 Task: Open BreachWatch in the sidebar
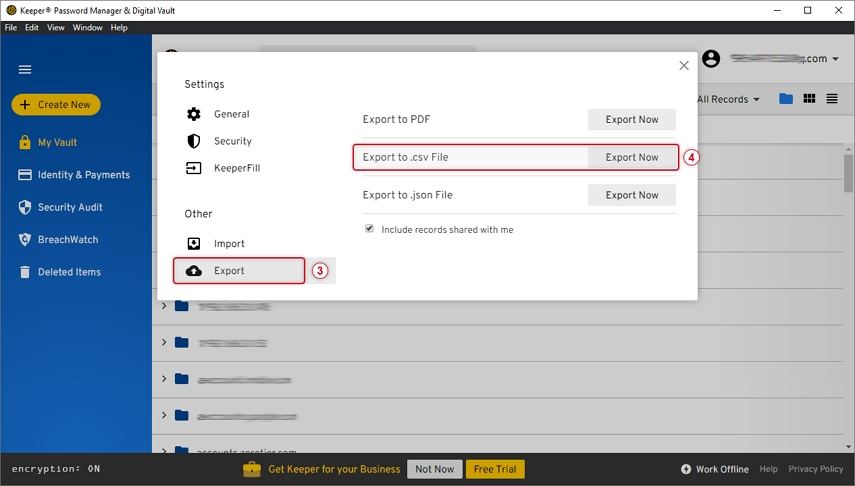tap(68, 239)
